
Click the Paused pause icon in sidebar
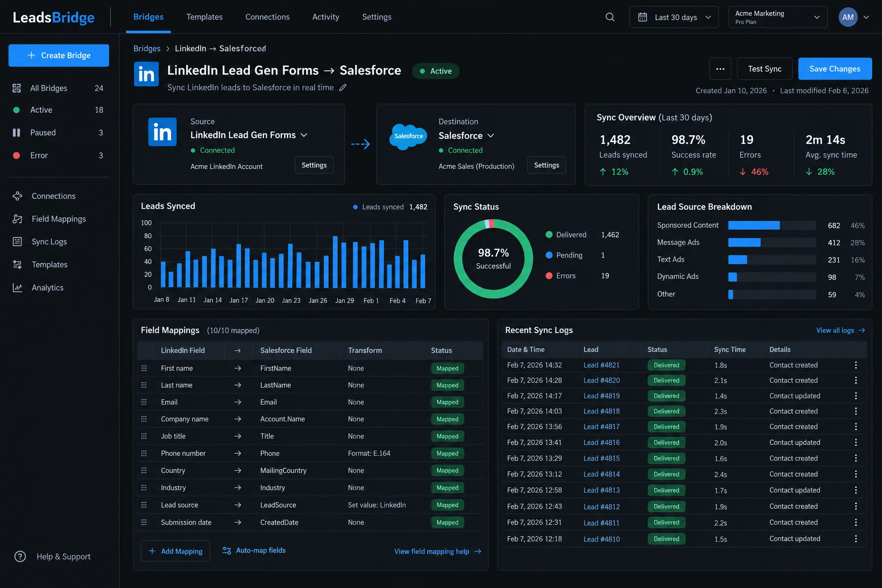[x=17, y=132]
